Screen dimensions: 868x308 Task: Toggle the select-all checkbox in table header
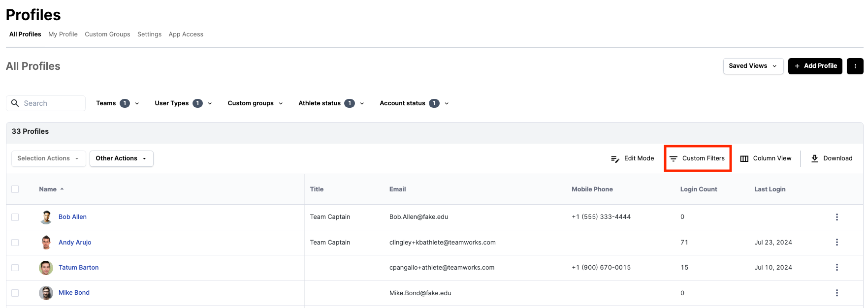[15, 189]
